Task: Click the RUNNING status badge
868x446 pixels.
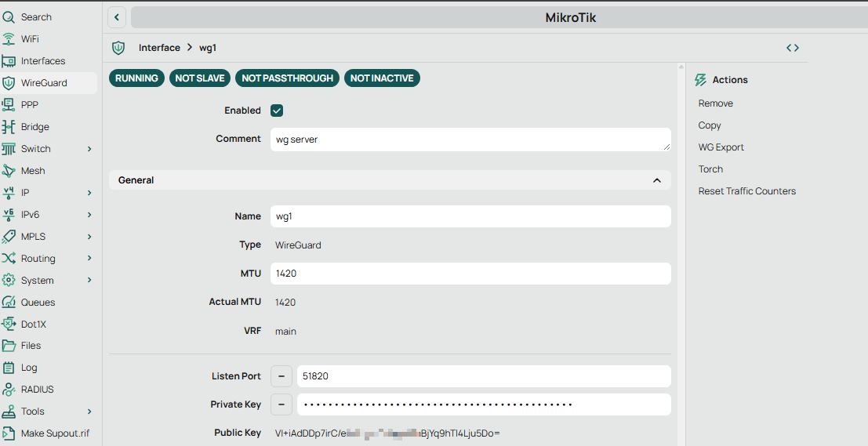Action: pyautogui.click(x=136, y=78)
